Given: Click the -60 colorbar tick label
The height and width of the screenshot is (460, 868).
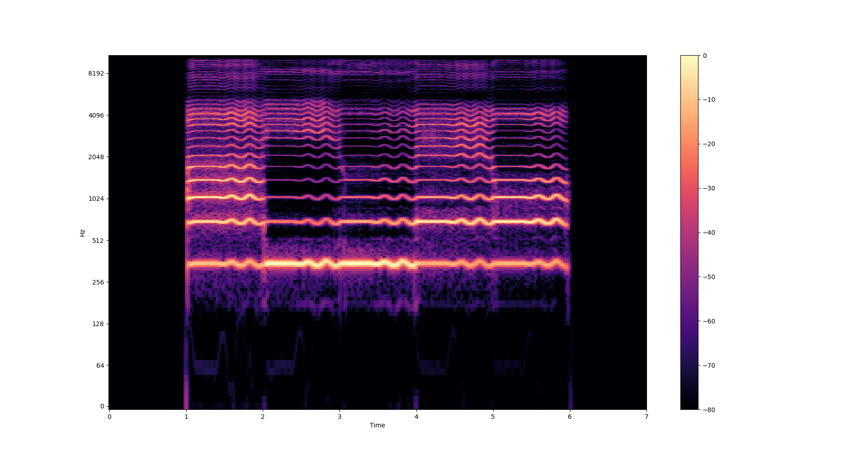Looking at the screenshot, I should pos(709,322).
